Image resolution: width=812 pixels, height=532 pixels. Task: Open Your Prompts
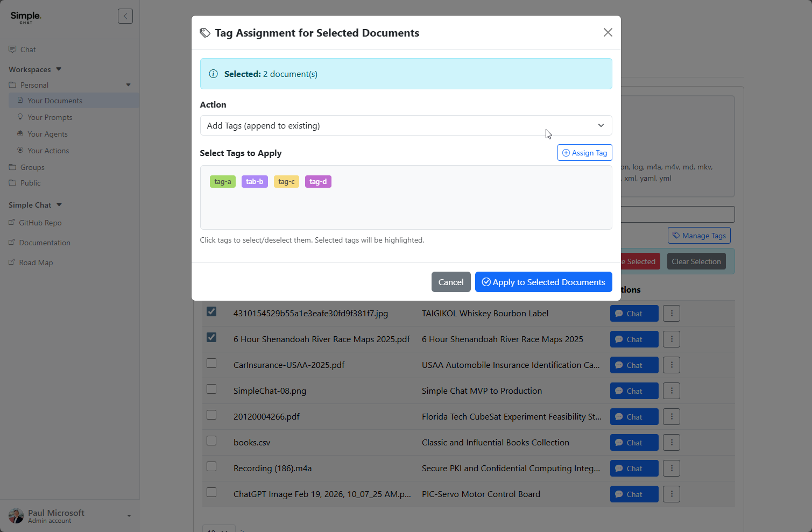click(x=50, y=117)
